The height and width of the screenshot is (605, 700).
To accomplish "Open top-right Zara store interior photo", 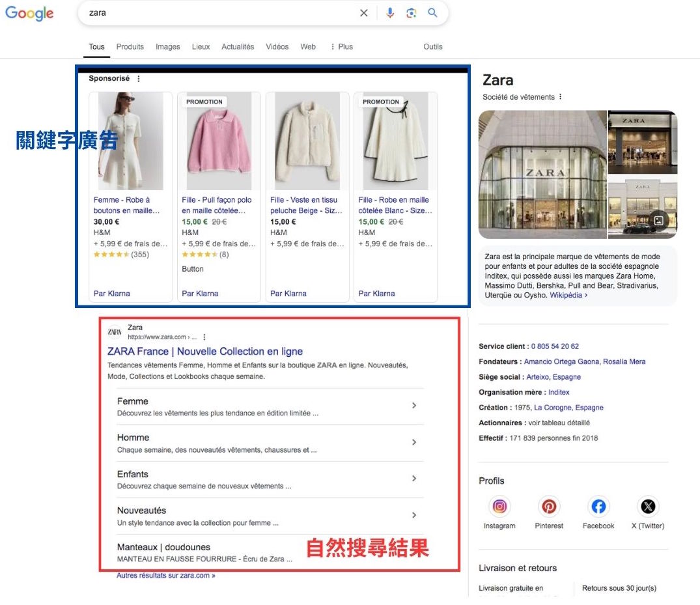I will coord(643,142).
